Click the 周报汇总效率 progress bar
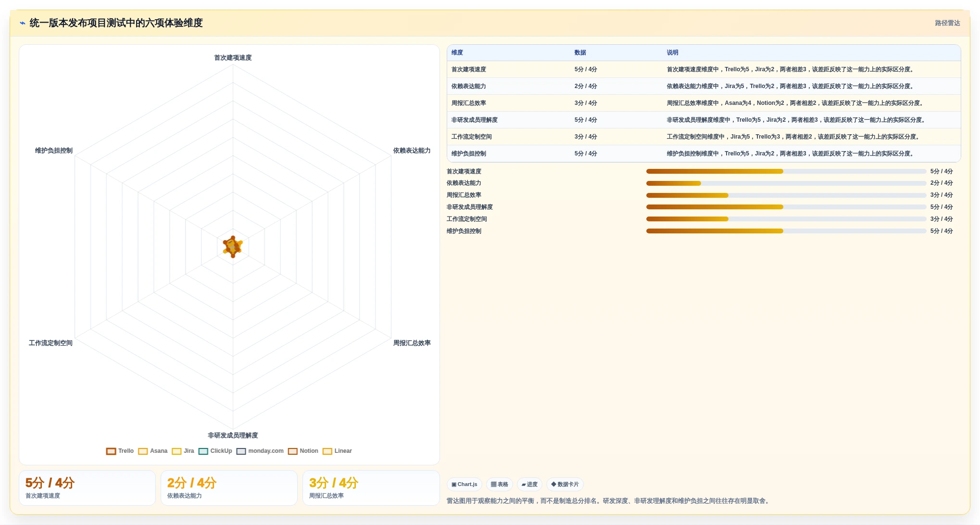 786,195
